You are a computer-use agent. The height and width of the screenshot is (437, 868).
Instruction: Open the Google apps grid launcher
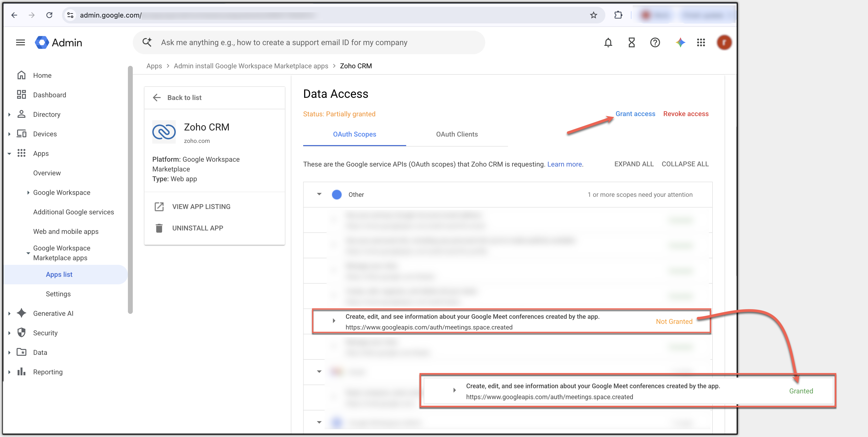(701, 42)
